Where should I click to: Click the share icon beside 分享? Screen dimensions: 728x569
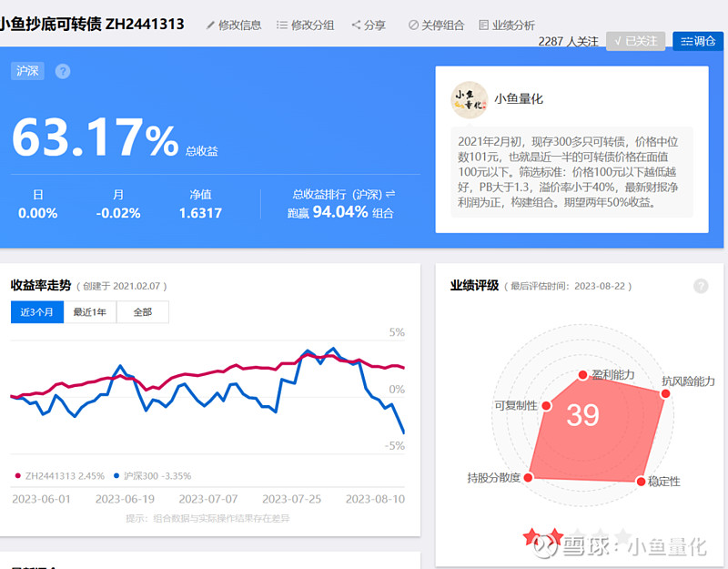pyautogui.click(x=356, y=25)
